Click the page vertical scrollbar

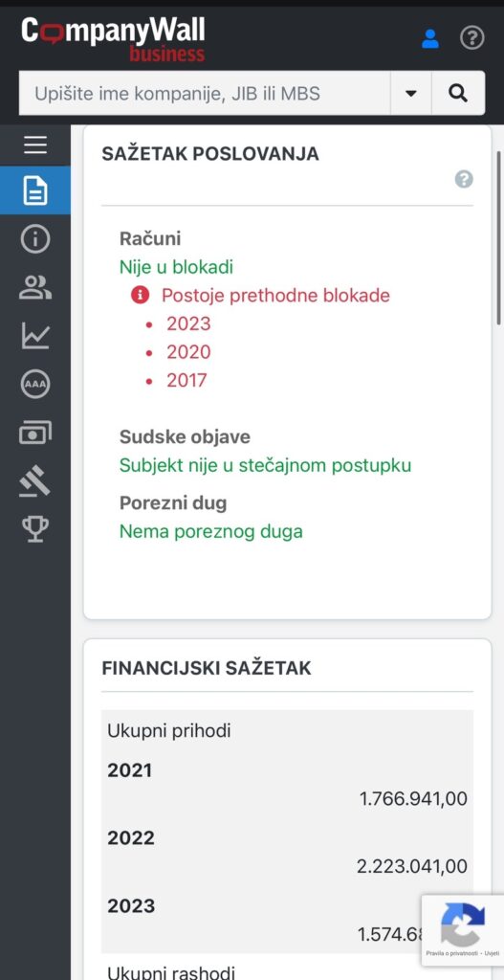498,237
